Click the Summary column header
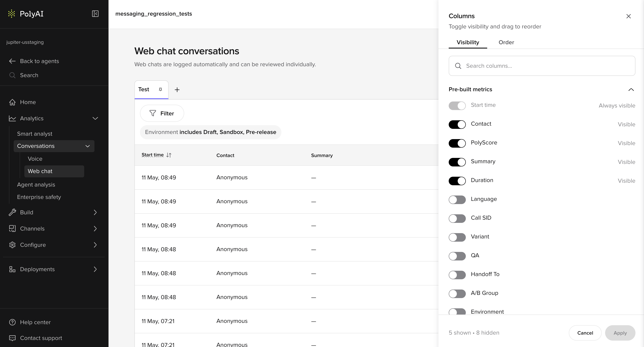The image size is (644, 347). coord(322,155)
